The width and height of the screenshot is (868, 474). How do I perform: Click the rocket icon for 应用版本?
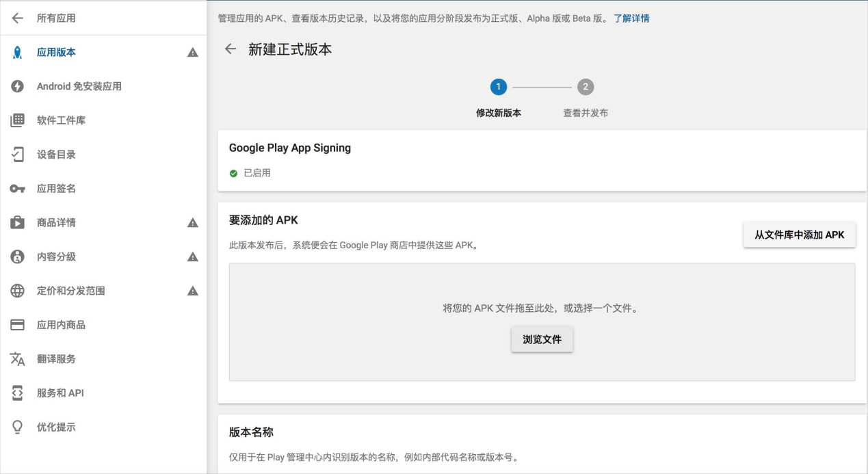[x=17, y=53]
